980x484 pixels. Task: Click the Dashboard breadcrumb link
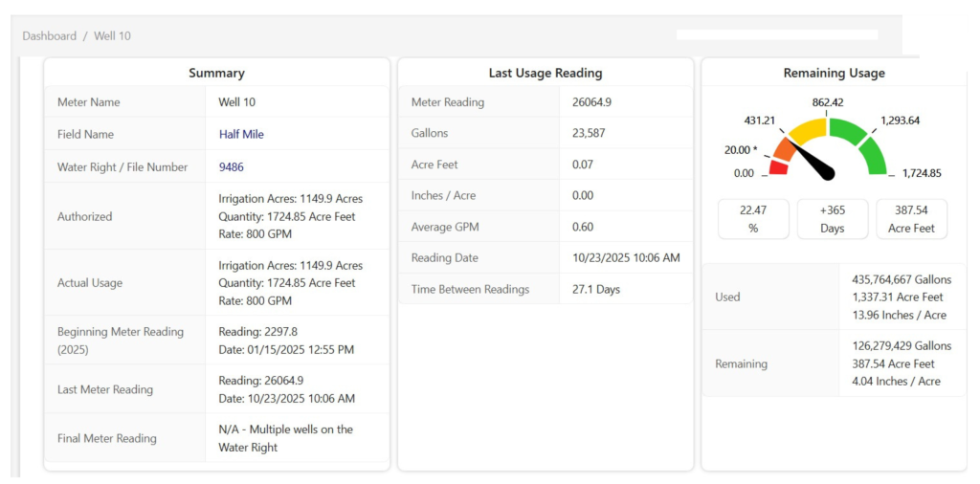(49, 36)
